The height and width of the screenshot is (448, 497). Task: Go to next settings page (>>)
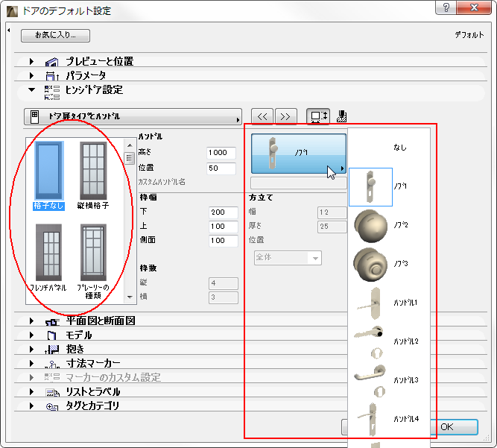(285, 117)
